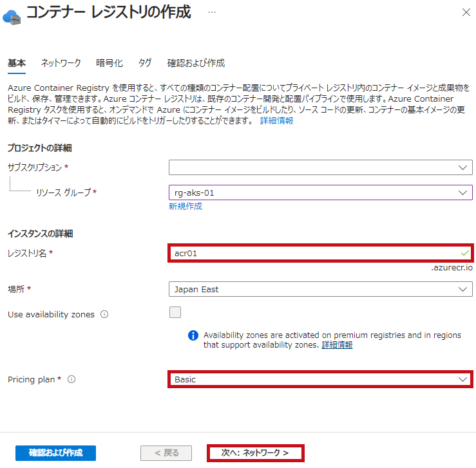This screenshot has width=476, height=468.
Task: Open 詳細情報 link in the description paragraph
Action: pos(276,121)
